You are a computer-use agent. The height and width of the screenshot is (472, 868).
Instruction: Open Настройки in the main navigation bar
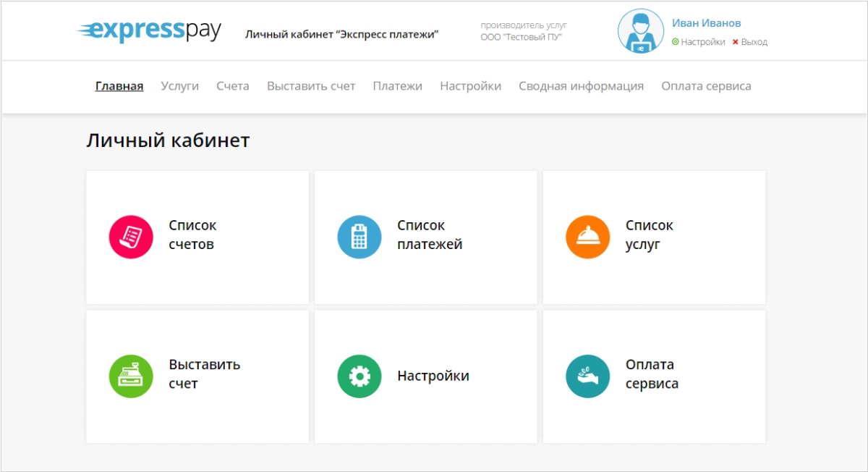point(470,86)
